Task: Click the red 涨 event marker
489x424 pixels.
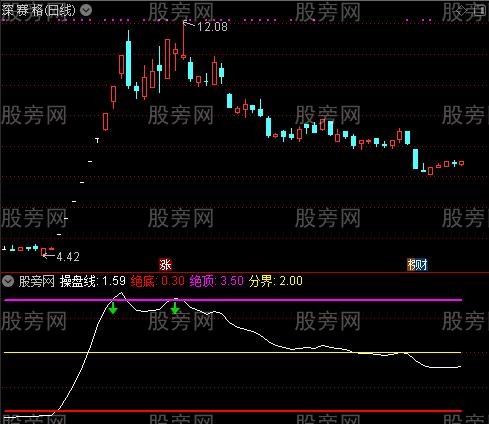Action: coord(165,265)
